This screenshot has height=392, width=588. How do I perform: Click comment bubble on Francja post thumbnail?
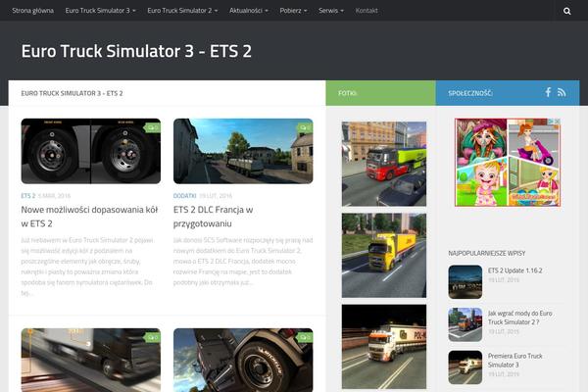coord(305,128)
